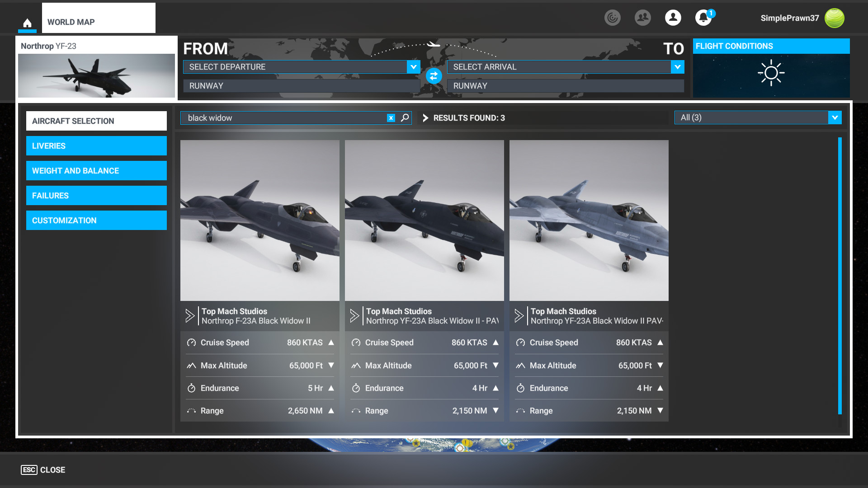The height and width of the screenshot is (488, 868).
Task: Click the sunny flight conditions weather icon
Action: tap(771, 73)
